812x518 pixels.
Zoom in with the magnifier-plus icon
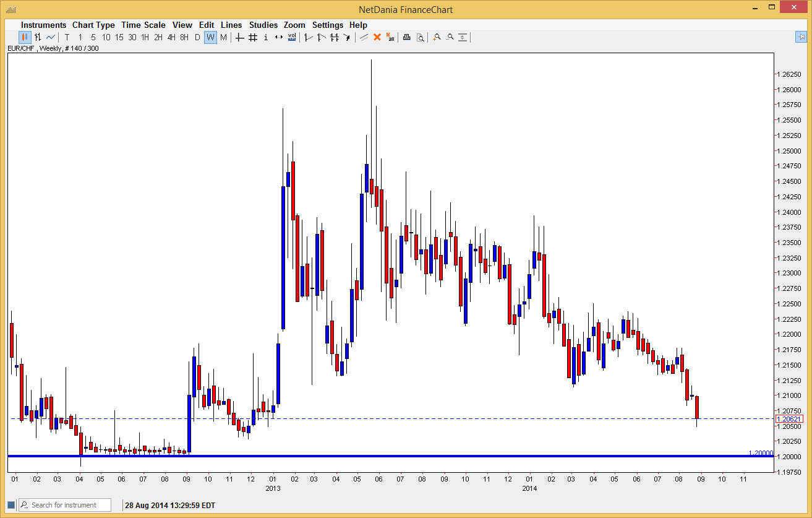(x=437, y=37)
